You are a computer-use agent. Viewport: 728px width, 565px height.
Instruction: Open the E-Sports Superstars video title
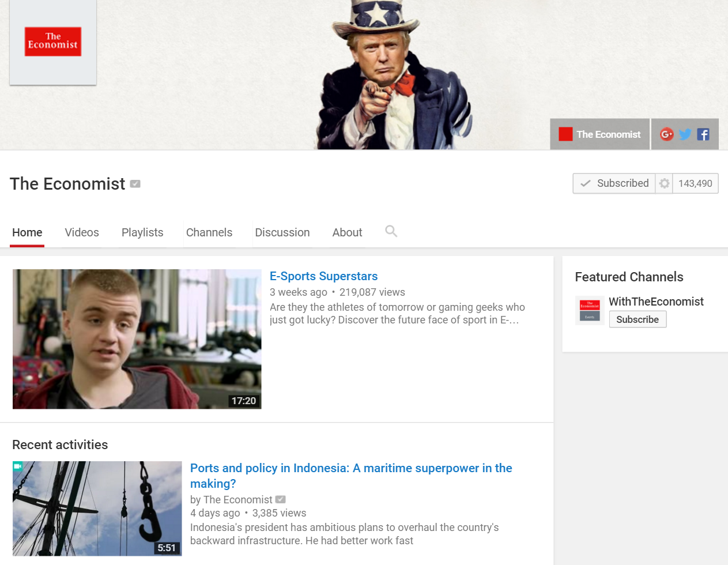(x=323, y=276)
